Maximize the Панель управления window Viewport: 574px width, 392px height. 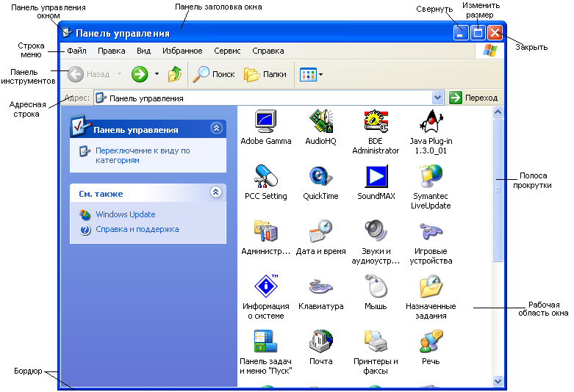pyautogui.click(x=478, y=33)
